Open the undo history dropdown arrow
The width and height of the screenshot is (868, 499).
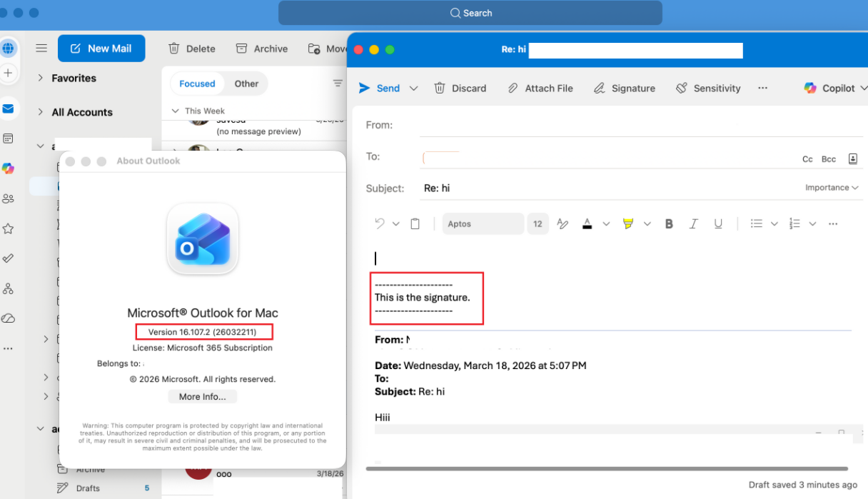[x=395, y=223]
